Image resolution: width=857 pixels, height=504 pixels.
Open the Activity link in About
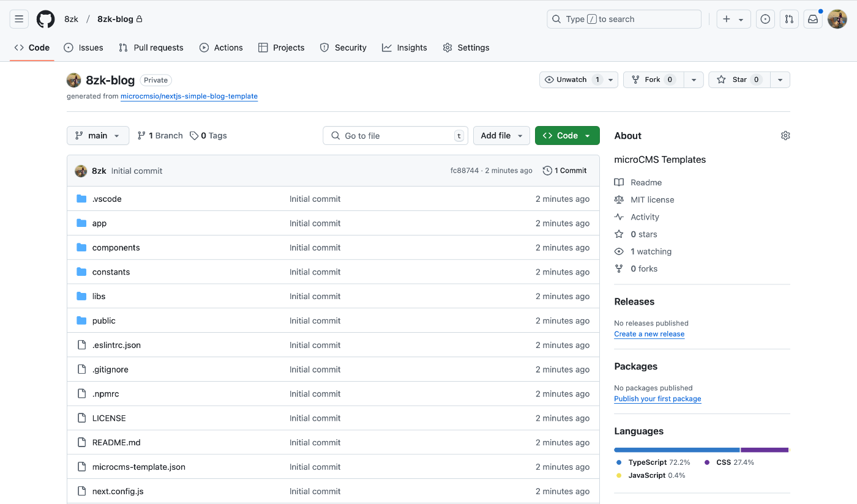637,217
